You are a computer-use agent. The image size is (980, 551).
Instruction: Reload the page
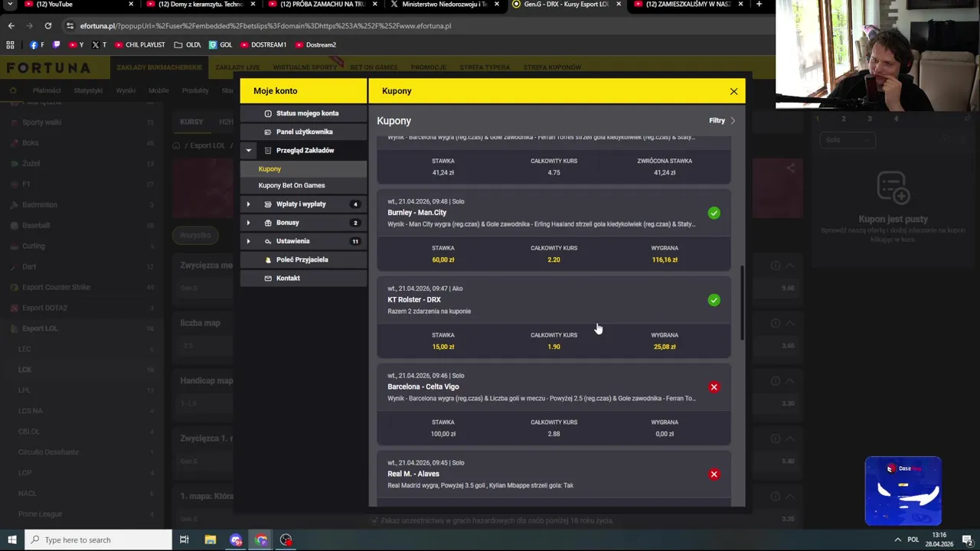47,25
